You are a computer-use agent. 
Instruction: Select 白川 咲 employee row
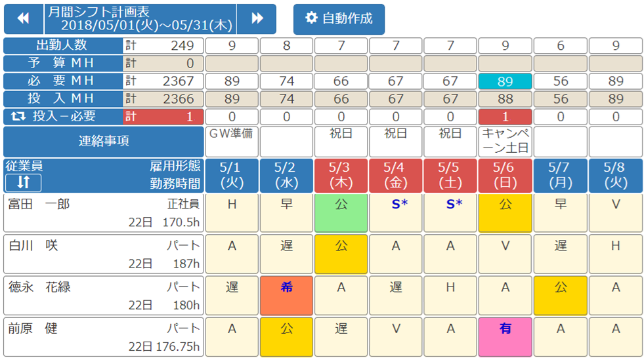click(x=104, y=254)
